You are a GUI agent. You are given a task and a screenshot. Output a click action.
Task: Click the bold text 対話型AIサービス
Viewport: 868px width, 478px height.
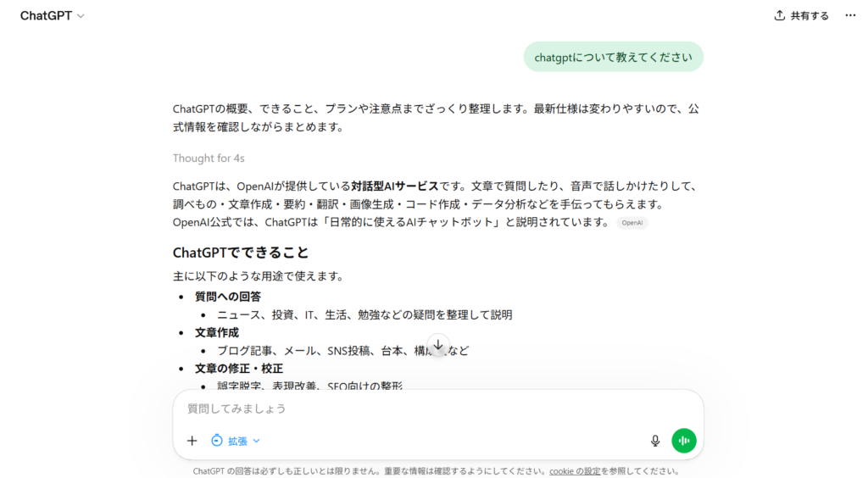pyautogui.click(x=395, y=186)
